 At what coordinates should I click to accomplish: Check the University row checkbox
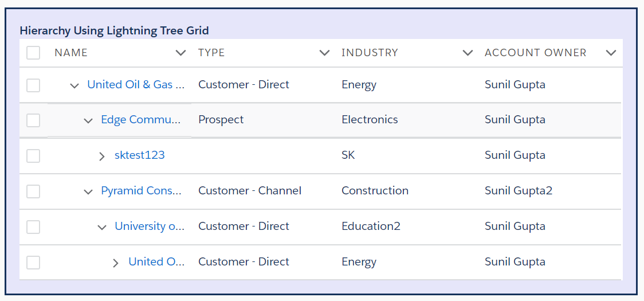(x=33, y=226)
